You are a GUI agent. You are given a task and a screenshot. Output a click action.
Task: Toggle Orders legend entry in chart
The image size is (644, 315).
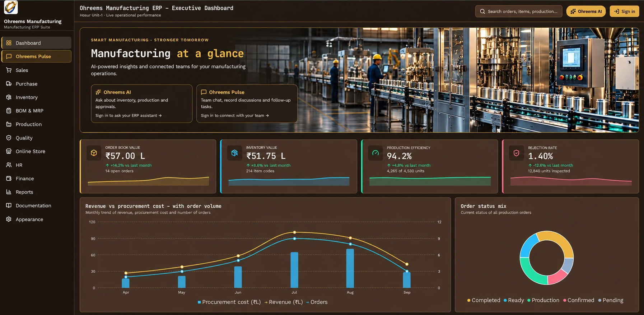(317, 302)
